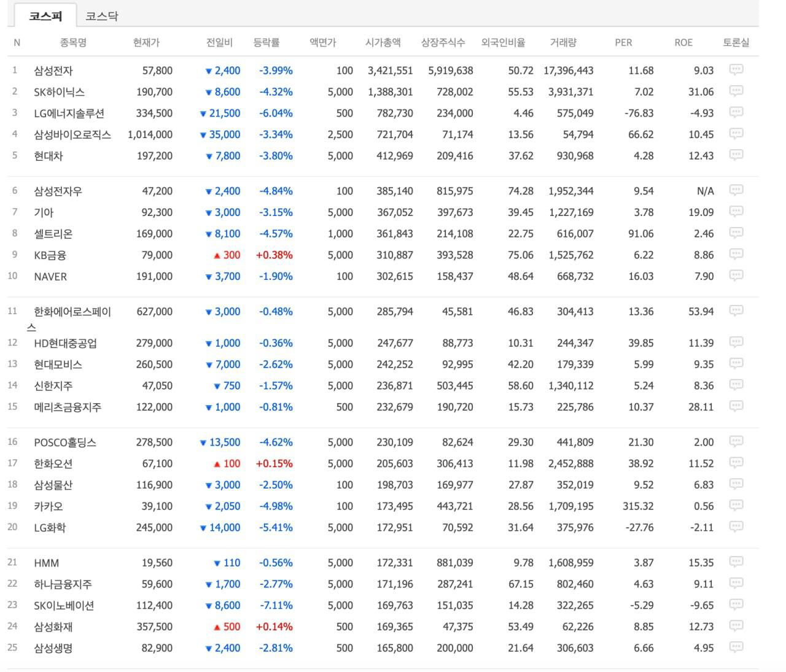Open discussion room icon for KB금융

pyautogui.click(x=736, y=254)
